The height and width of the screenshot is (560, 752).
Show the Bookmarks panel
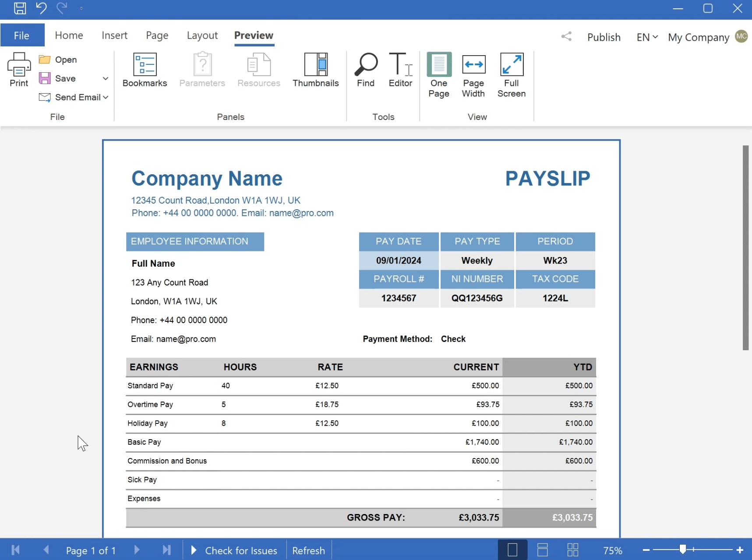(x=145, y=70)
